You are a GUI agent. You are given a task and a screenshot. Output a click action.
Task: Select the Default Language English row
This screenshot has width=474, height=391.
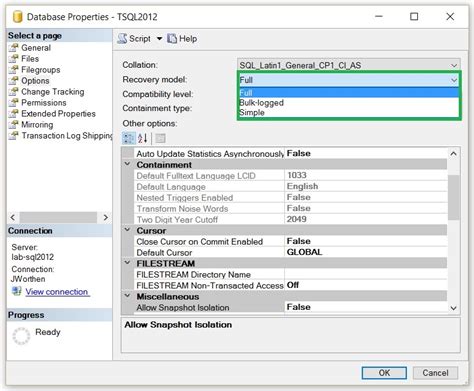(x=291, y=186)
